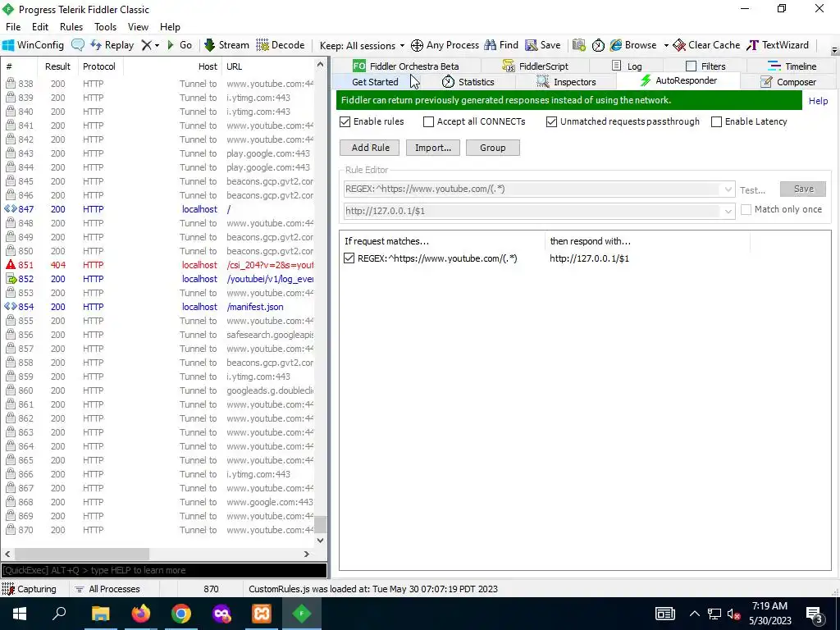Open Windows search magnifier
This screenshot has width=840, height=630.
(59, 614)
